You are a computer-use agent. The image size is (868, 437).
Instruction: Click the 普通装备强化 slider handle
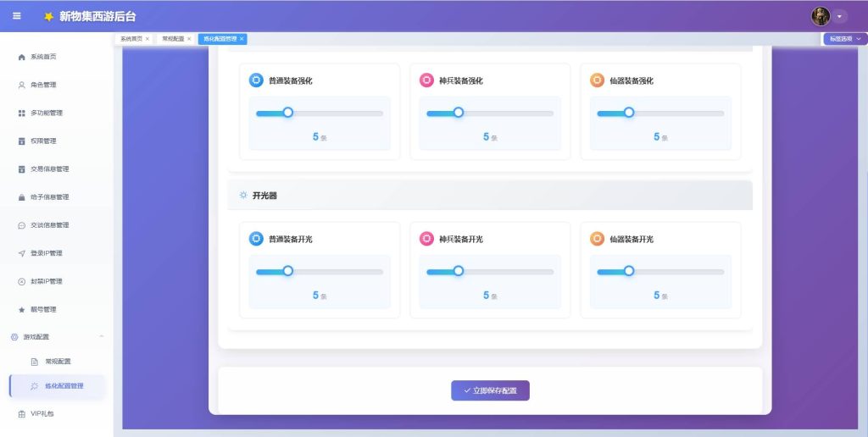click(288, 113)
